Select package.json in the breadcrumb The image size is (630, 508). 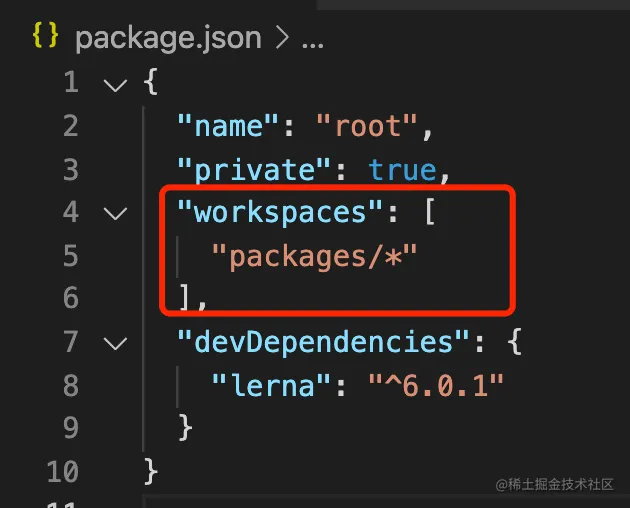coord(168,39)
